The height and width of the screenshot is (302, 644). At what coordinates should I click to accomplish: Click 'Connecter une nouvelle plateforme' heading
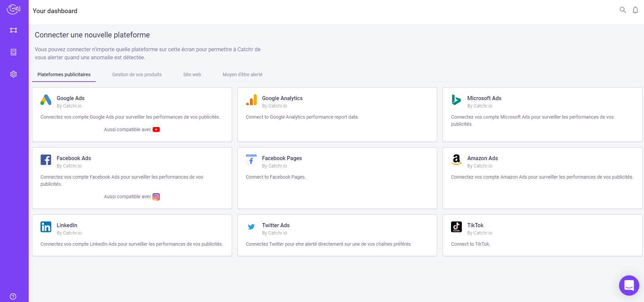pyautogui.click(x=92, y=35)
